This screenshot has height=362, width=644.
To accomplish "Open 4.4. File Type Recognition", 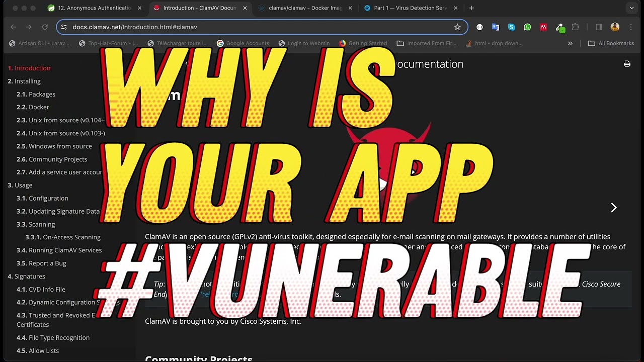I will 53,338.
